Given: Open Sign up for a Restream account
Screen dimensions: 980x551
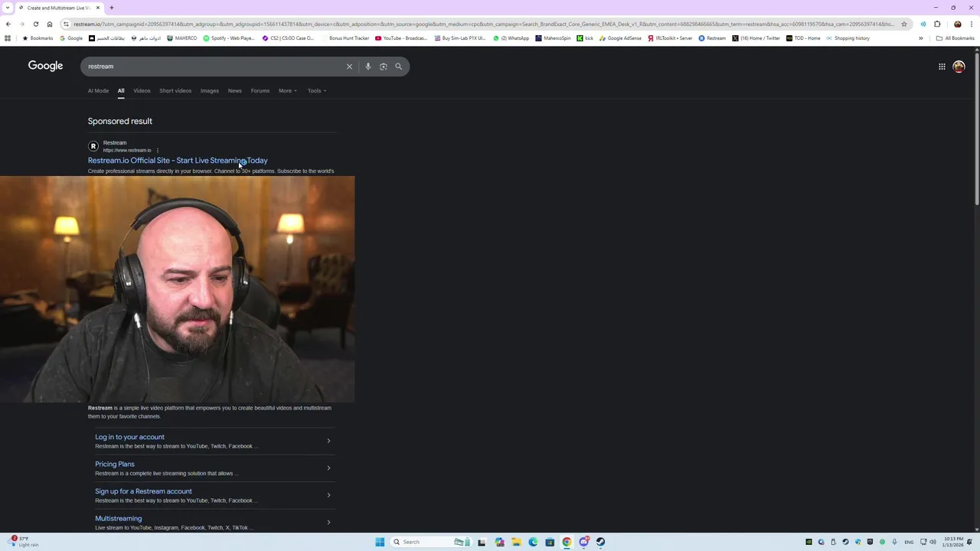Looking at the screenshot, I should pyautogui.click(x=143, y=491).
